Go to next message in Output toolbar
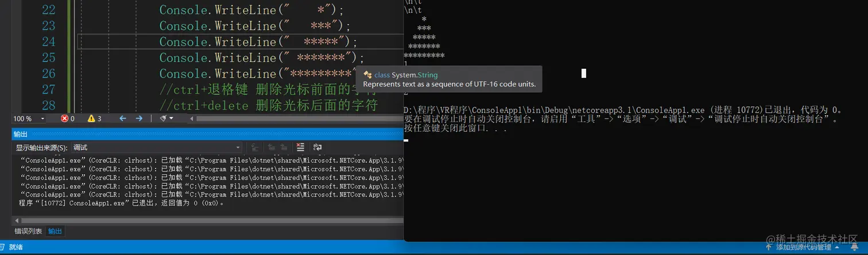 tap(284, 147)
